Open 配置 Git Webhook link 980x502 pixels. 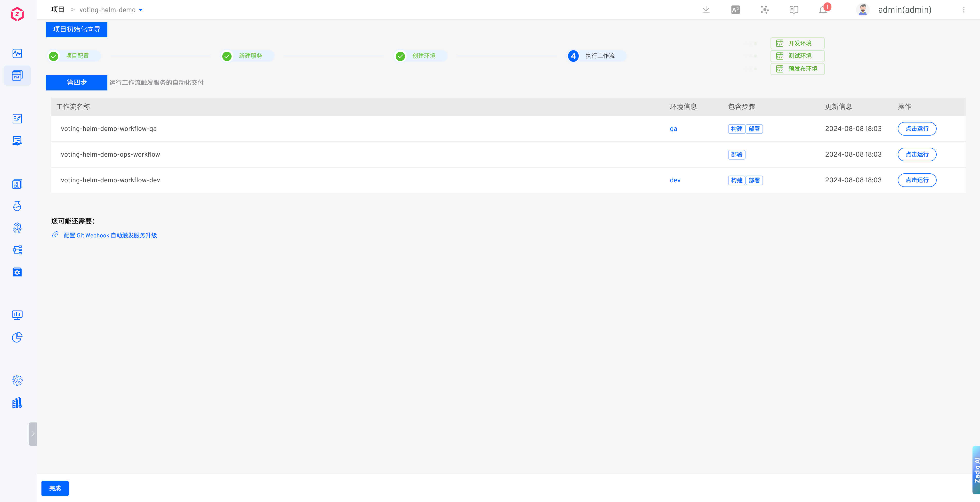(110, 235)
